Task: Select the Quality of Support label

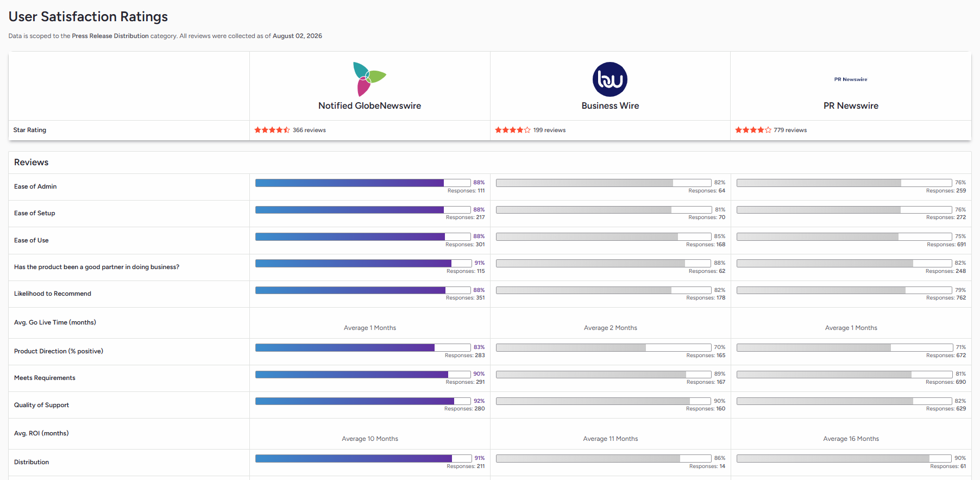Action: (41, 405)
